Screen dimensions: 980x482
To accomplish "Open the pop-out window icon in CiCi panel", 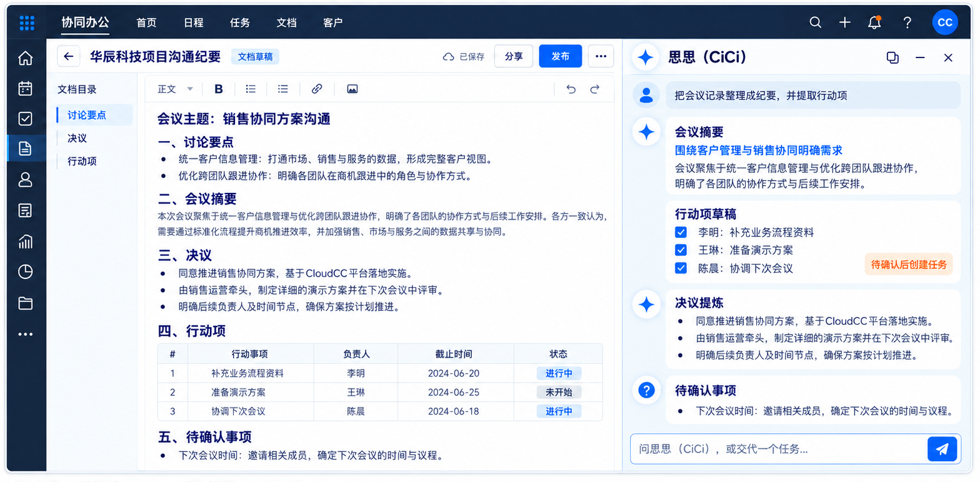I will click(x=892, y=57).
